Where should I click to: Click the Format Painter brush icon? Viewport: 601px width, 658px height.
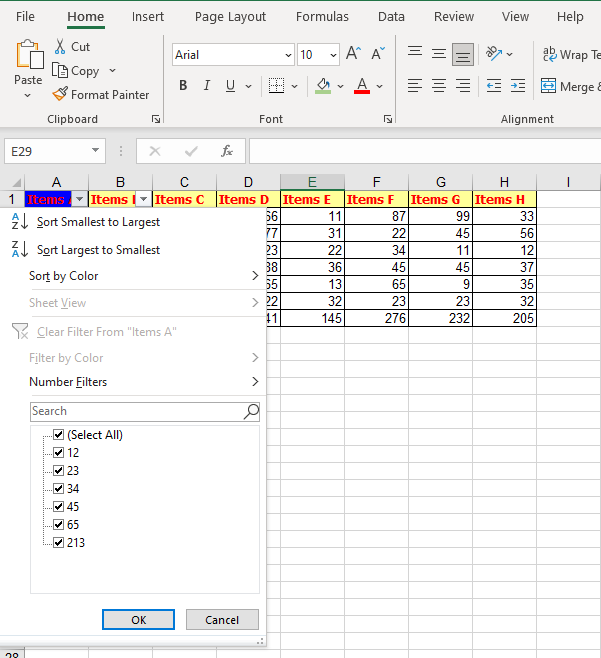click(61, 95)
